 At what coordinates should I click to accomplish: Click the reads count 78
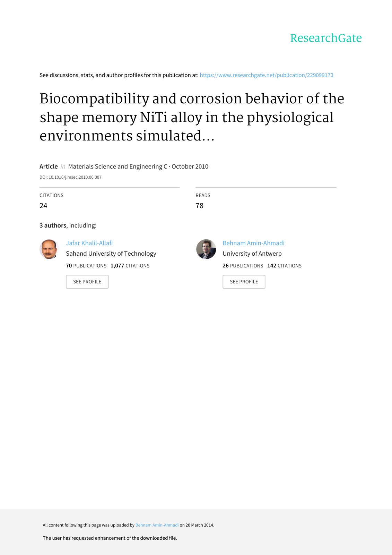(200, 206)
